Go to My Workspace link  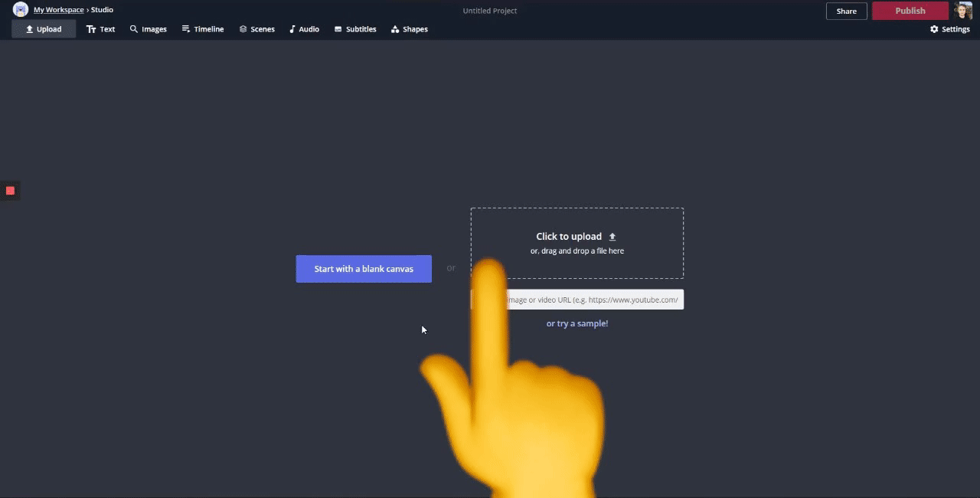58,10
